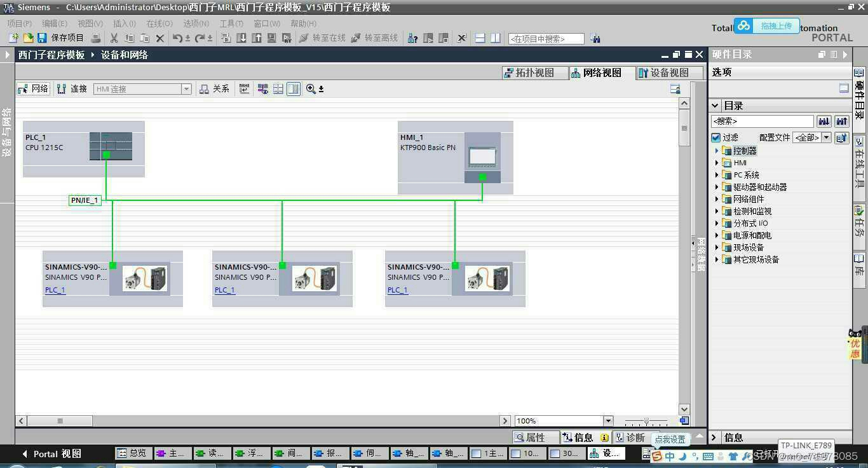868x468 pixels.
Task: Click the copy icon in toolbar
Action: (x=130, y=38)
